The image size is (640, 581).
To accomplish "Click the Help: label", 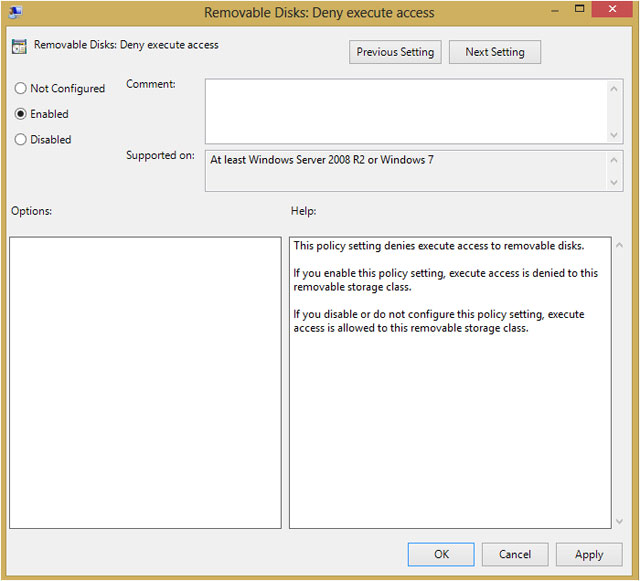I will pos(303,211).
